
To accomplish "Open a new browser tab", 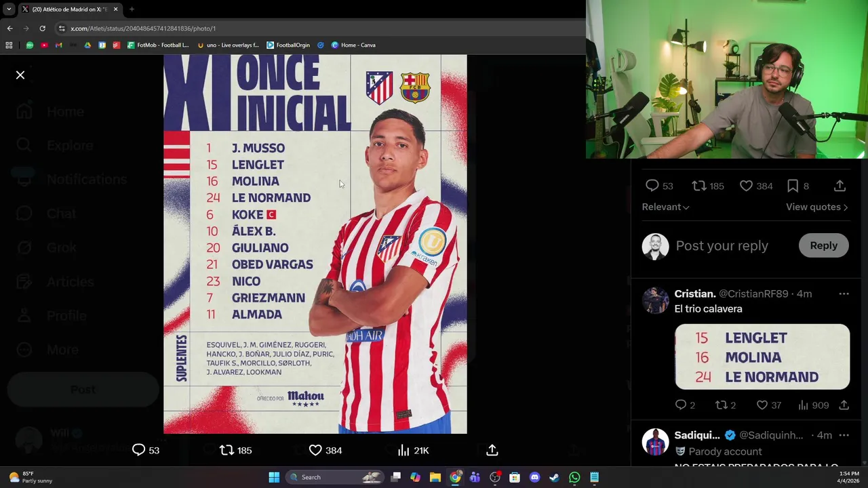I will (132, 9).
